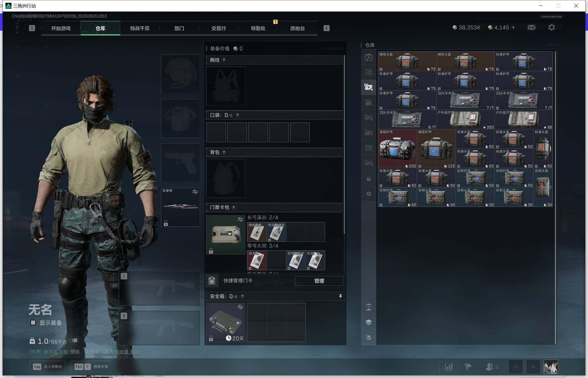Click the safe box case with 20天
The image size is (588, 378).
pos(225,322)
